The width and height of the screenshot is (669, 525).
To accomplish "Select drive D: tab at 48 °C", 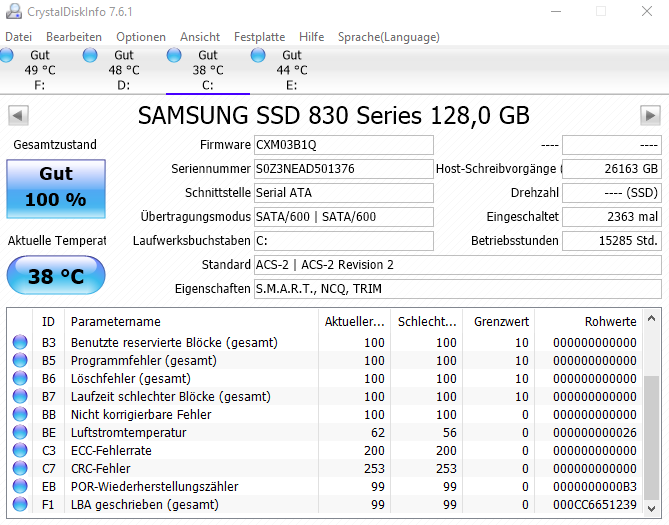I will point(124,70).
